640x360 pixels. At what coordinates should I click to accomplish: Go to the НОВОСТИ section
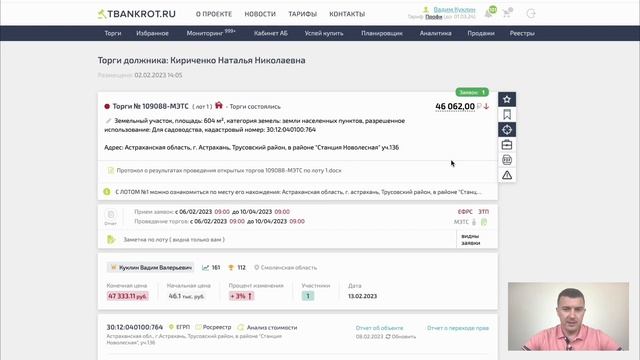click(260, 14)
